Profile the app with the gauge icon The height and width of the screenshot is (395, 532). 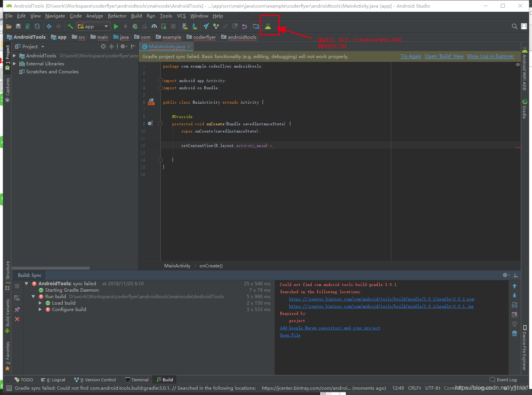155,26
